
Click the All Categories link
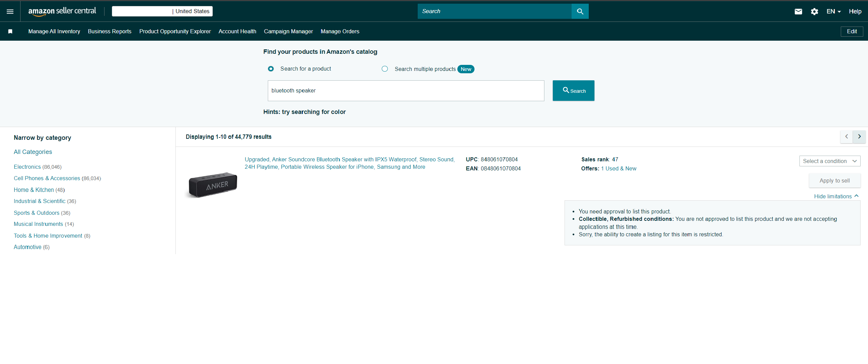click(33, 152)
